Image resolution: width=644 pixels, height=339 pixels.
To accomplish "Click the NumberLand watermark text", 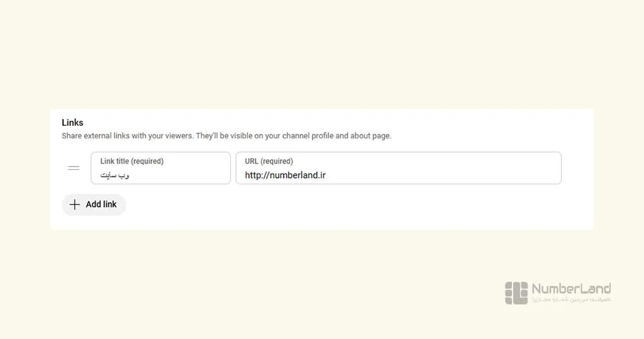I will [x=571, y=289].
